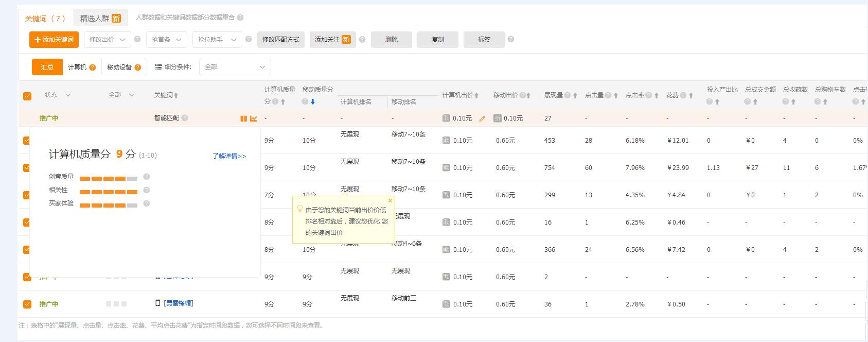Click the 标签 button
868x342 pixels.
pos(484,40)
